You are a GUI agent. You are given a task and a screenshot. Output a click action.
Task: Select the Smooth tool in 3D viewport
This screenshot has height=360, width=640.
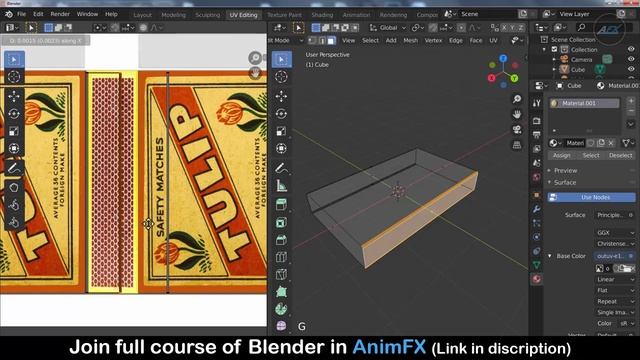click(x=281, y=326)
